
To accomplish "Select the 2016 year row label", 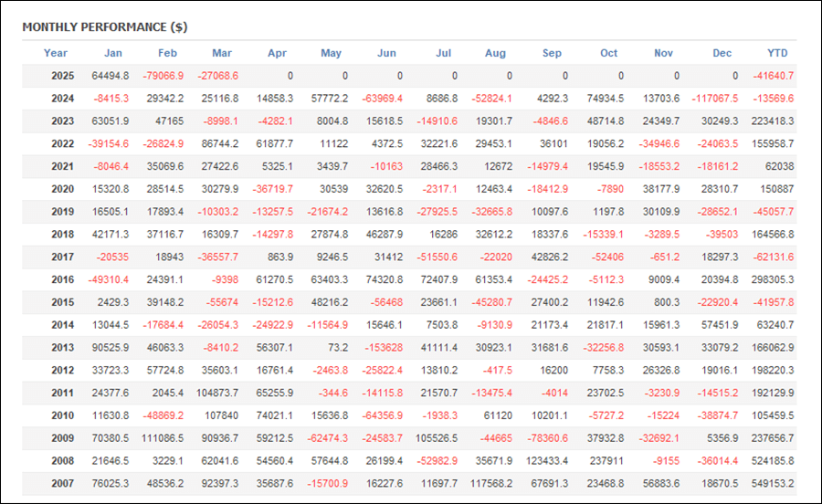I will coord(62,279).
